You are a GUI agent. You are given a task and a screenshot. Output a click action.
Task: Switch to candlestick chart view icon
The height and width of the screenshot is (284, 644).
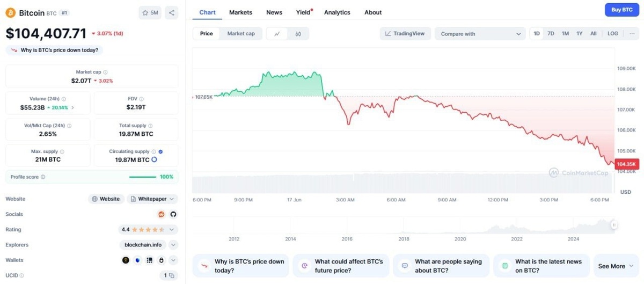tap(298, 34)
